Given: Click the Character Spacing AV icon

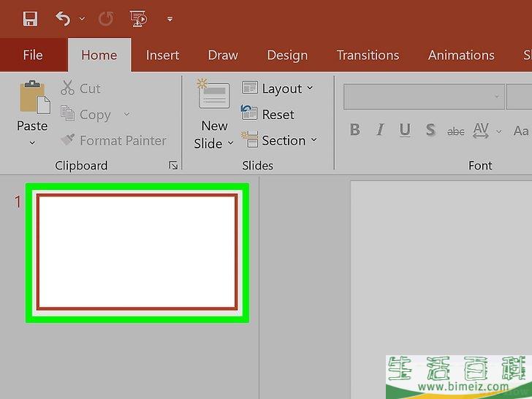Looking at the screenshot, I should coord(481,130).
